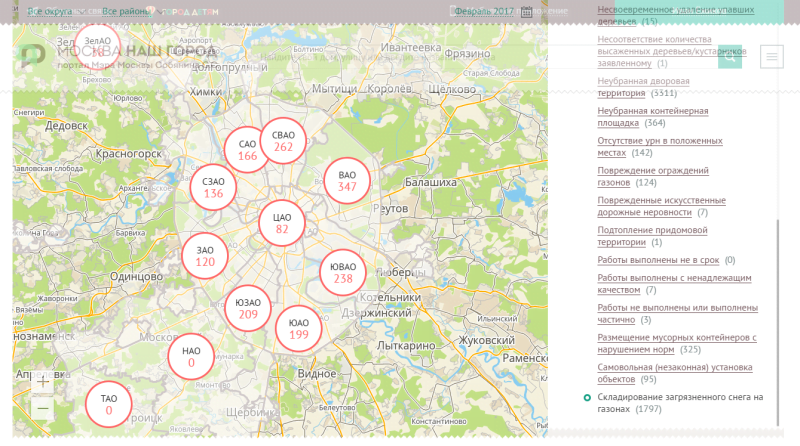Viewport: 800px width, 446px height.
Task: Open the ВАО 347 map marker
Action: pos(347,181)
